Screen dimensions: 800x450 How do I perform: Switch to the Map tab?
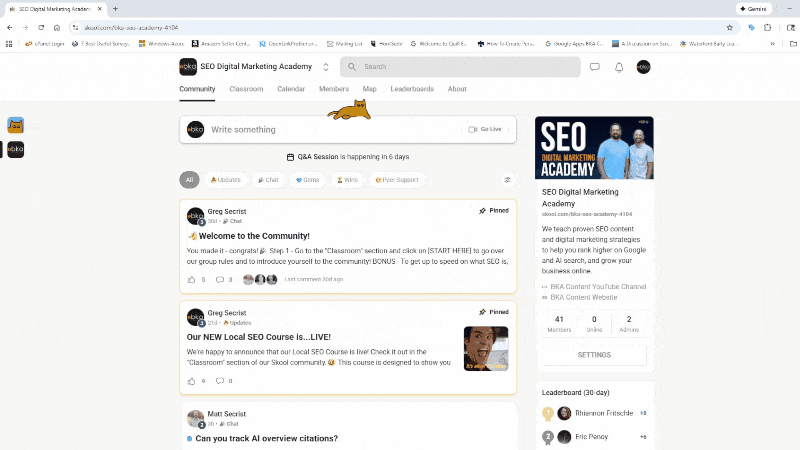369,89
